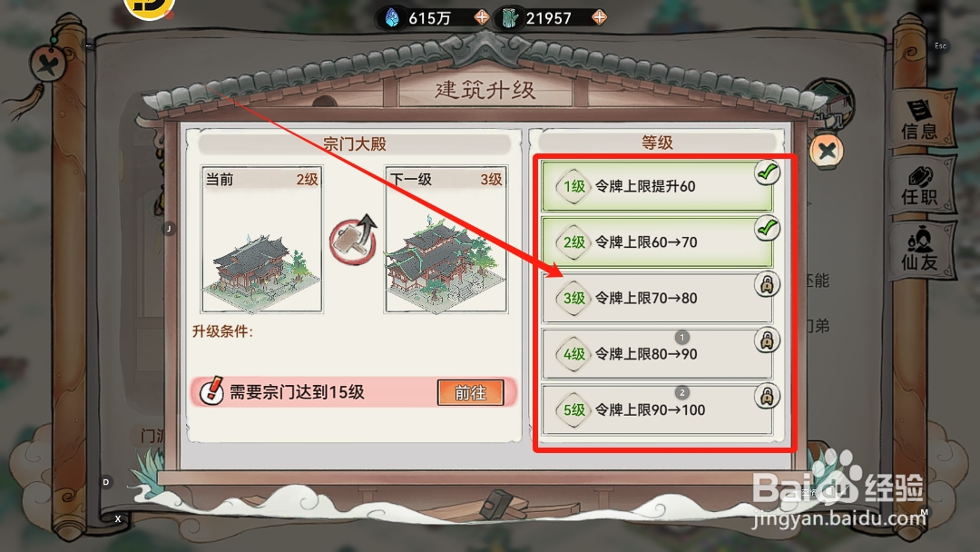Click the next-level 3级 building thumbnail
The width and height of the screenshot is (980, 552).
(446, 240)
